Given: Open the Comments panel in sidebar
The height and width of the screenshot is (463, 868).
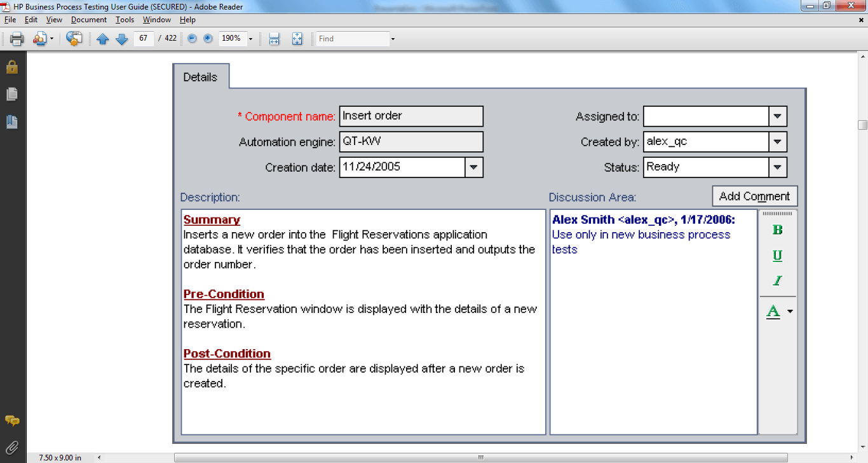Looking at the screenshot, I should coord(12,421).
